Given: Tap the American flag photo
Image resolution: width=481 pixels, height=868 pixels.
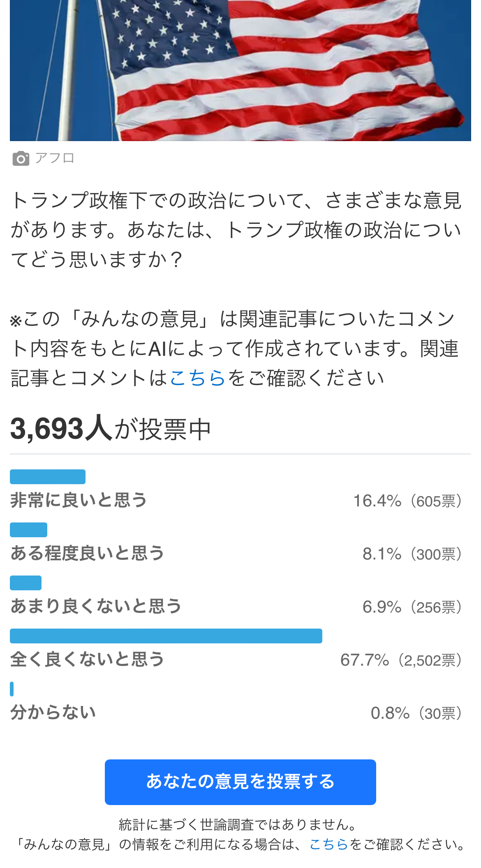Looking at the screenshot, I should coord(240,70).
